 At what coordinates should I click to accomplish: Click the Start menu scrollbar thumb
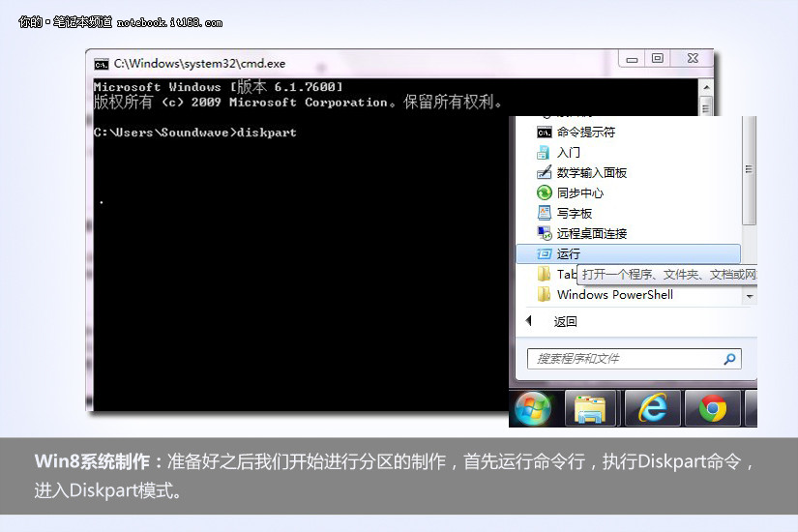tap(749, 170)
